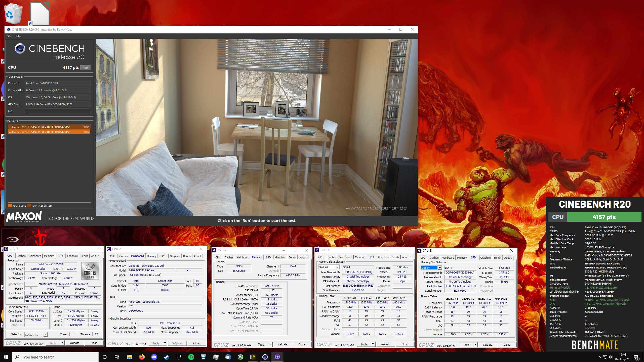Click Tools button in first CPU-Z window
This screenshot has height=362, width=644.
click(x=53, y=343)
